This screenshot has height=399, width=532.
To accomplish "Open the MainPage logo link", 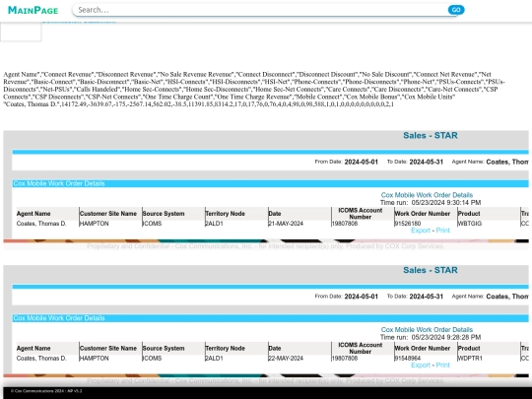I will pos(33,10).
